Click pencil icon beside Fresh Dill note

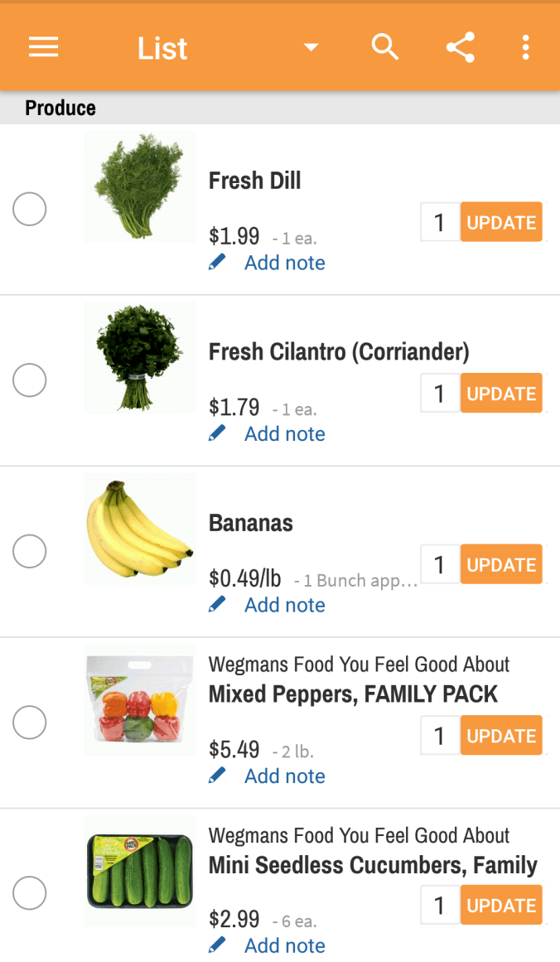click(217, 263)
